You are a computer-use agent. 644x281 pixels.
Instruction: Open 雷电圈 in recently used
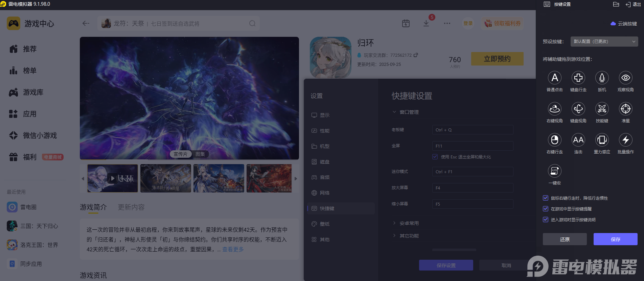22,207
